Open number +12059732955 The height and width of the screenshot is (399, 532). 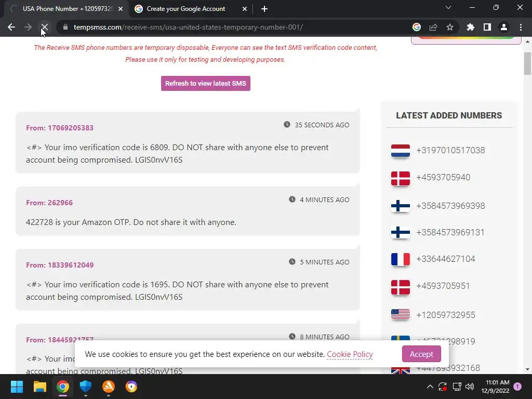click(445, 315)
